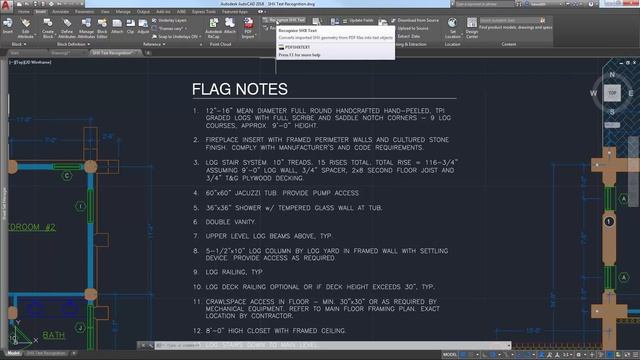Open the Frames vary dropdown
Screen dimensions: 640x360
point(170,29)
